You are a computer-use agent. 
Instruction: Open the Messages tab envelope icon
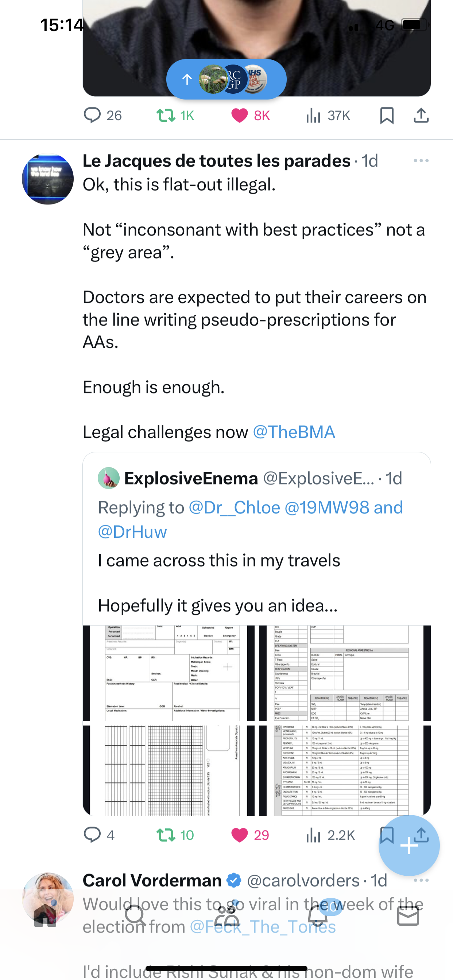(x=408, y=915)
